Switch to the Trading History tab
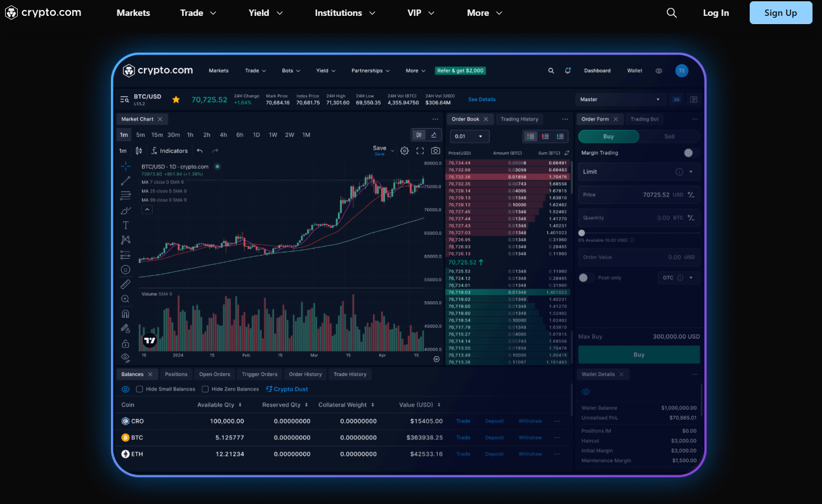 tap(519, 119)
